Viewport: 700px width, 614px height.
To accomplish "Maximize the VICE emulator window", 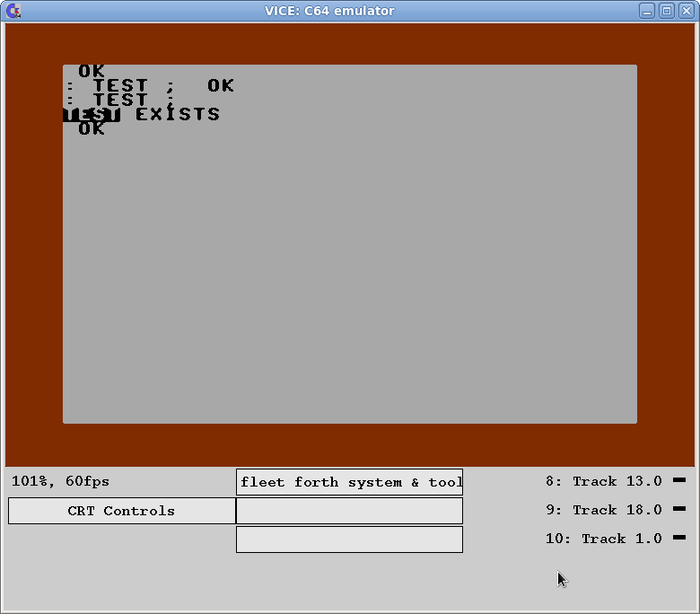I will click(x=667, y=11).
